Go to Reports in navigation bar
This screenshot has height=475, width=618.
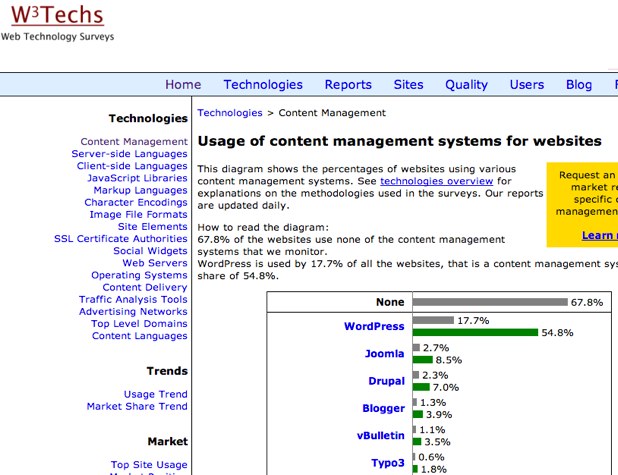[x=348, y=85]
